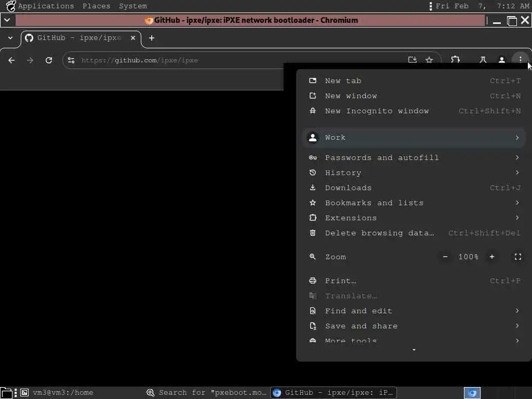532x399 pixels.
Task: Open Chrome Labs flask icon
Action: pos(483,60)
